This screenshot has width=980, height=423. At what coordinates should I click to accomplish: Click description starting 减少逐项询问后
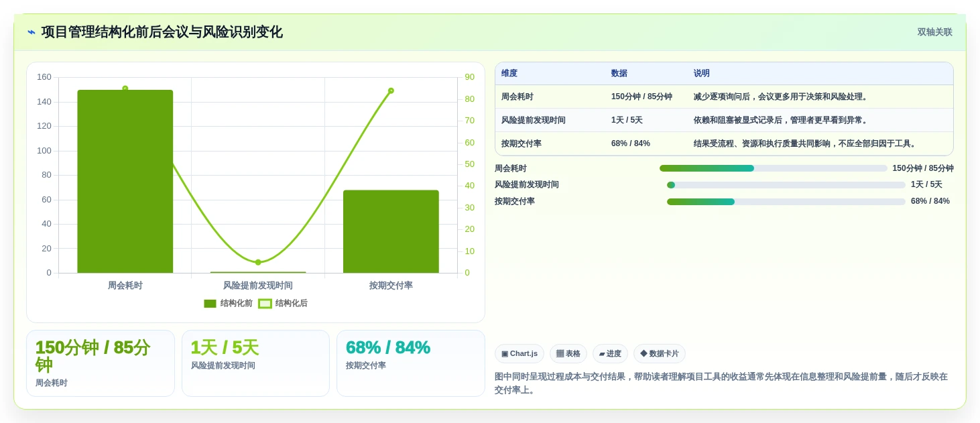[782, 97]
